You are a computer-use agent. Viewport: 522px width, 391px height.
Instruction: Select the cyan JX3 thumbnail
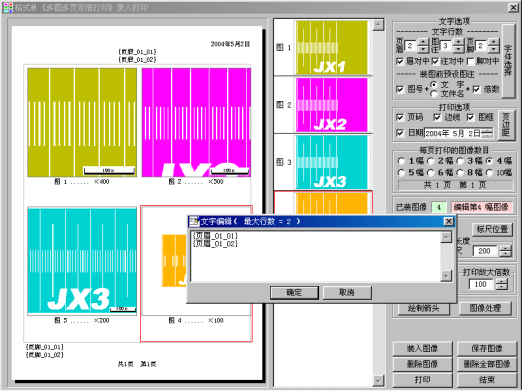tap(332, 162)
